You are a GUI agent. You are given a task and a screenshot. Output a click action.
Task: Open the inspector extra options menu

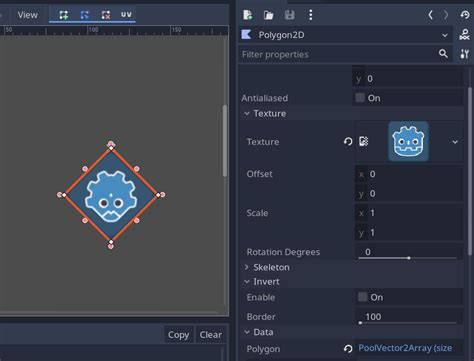[x=311, y=15]
